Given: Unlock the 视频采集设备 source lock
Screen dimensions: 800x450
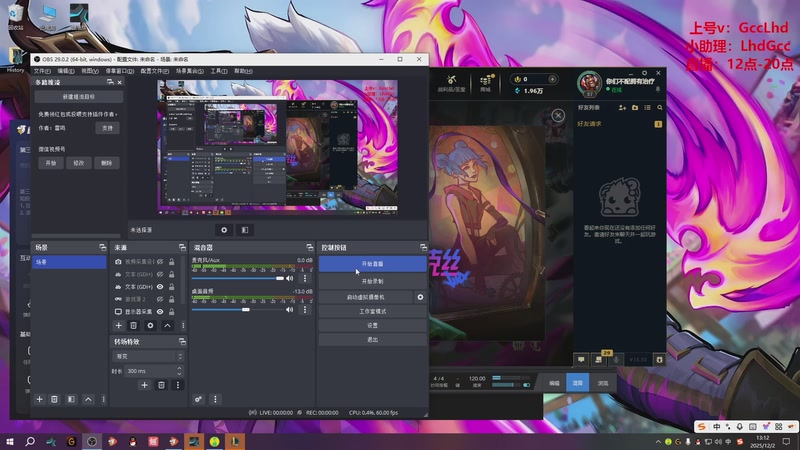Looking at the screenshot, I should [171, 262].
